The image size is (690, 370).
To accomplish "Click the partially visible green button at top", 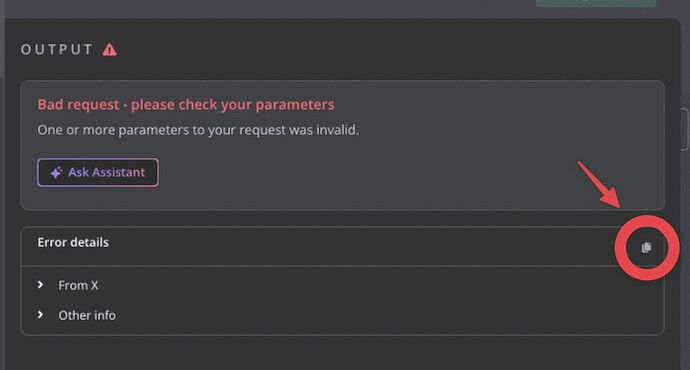I will [x=596, y=3].
